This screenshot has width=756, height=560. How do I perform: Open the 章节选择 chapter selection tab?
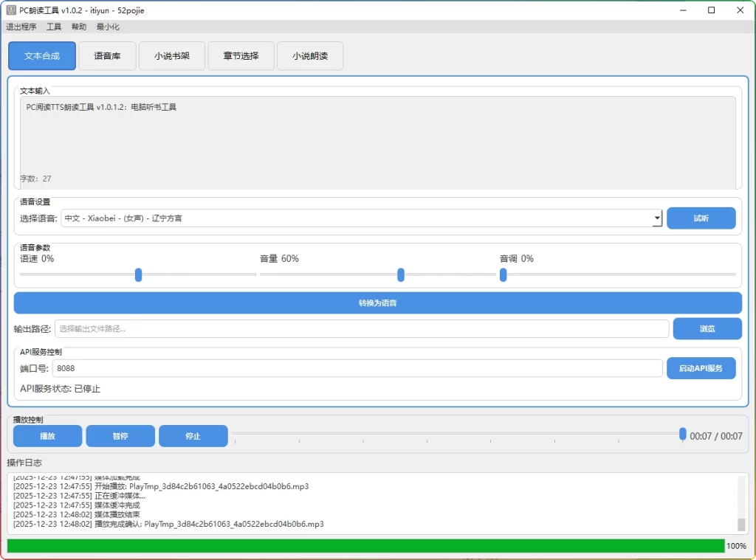(x=241, y=55)
